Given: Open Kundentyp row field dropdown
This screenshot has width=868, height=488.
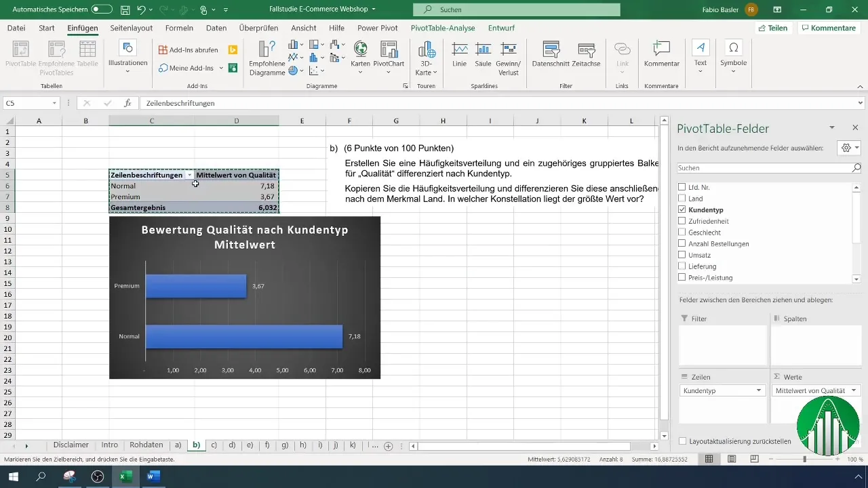Looking at the screenshot, I should click(x=758, y=391).
